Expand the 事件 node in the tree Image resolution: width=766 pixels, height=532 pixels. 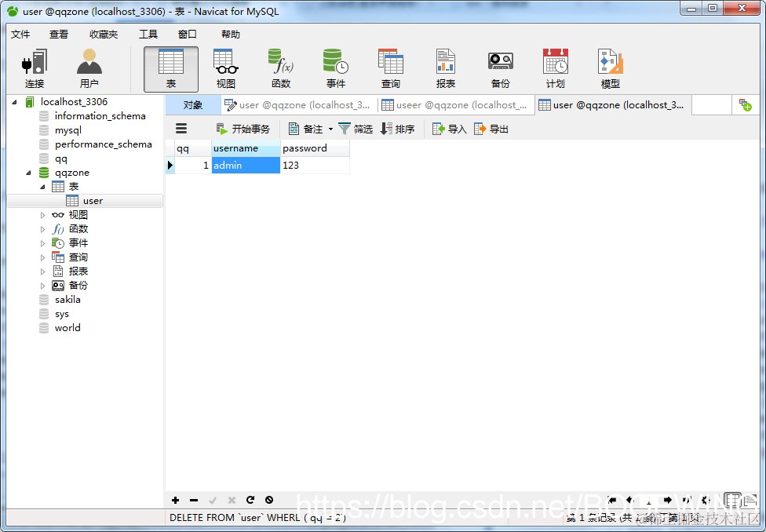(x=42, y=243)
